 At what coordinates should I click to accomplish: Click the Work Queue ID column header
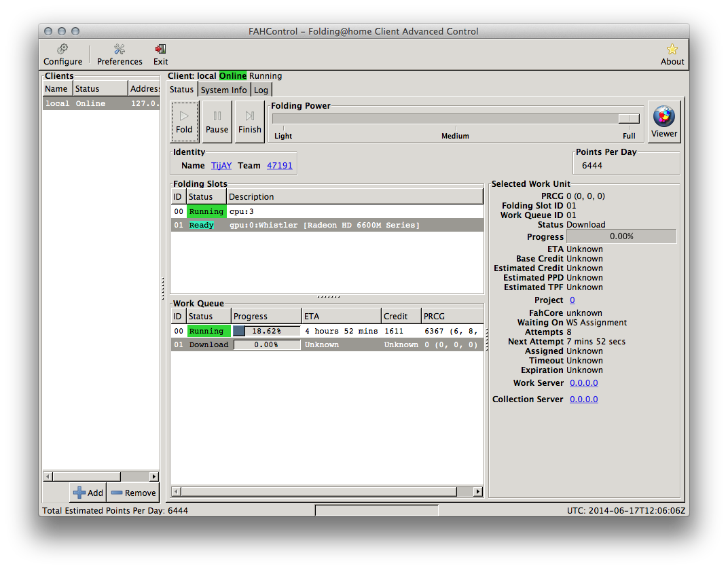point(179,316)
